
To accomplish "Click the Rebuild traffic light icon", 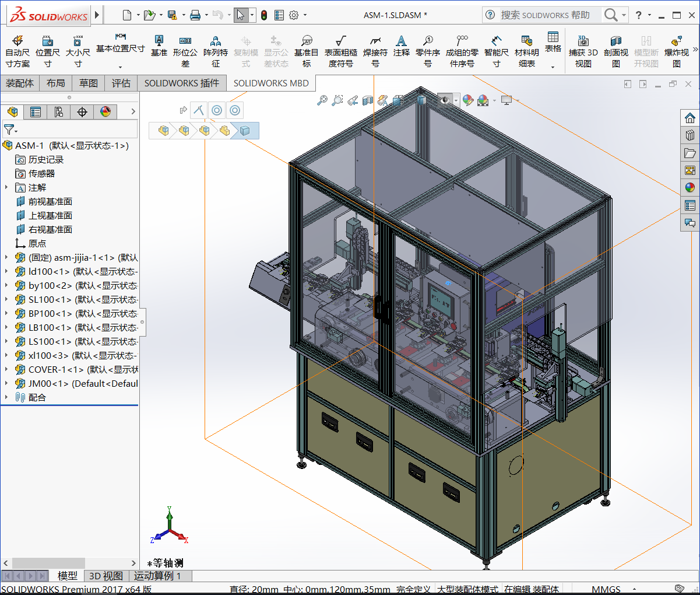I will (x=264, y=15).
